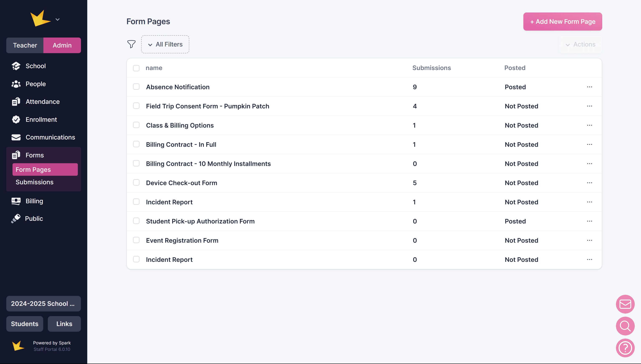The image size is (641, 364).
Task: Click the floating magnifier search button
Action: pyautogui.click(x=625, y=326)
